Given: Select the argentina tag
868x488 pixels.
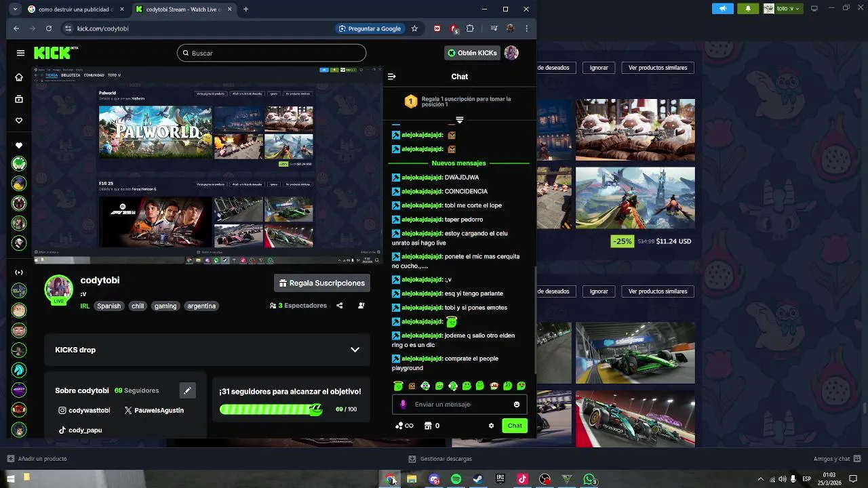Looking at the screenshot, I should point(201,306).
